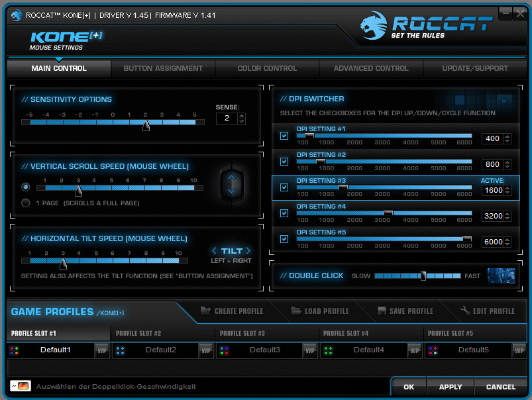Open the Advanced Control tab

(371, 68)
